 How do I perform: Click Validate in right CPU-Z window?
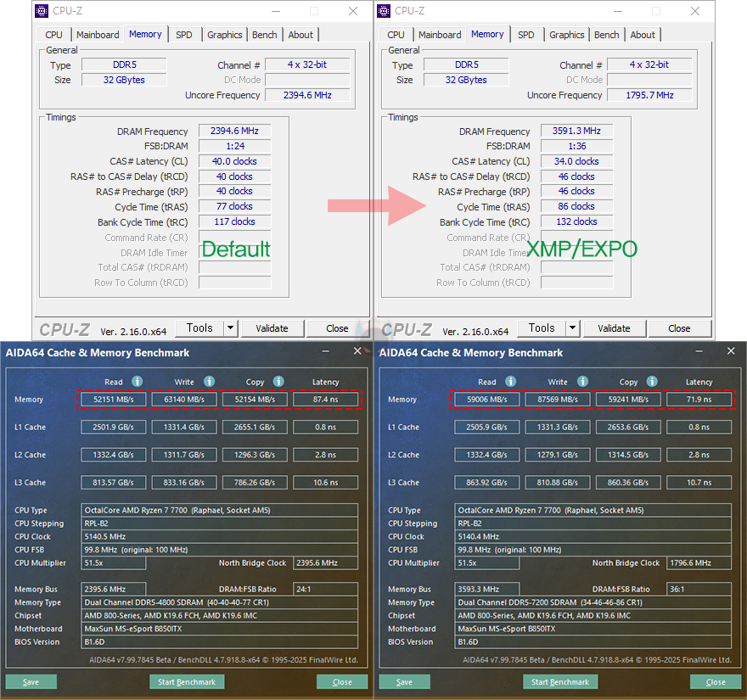point(614,328)
